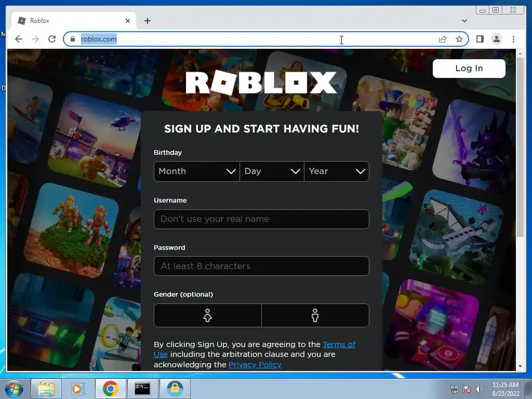
Task: Open tab search chevron
Action: [x=464, y=21]
